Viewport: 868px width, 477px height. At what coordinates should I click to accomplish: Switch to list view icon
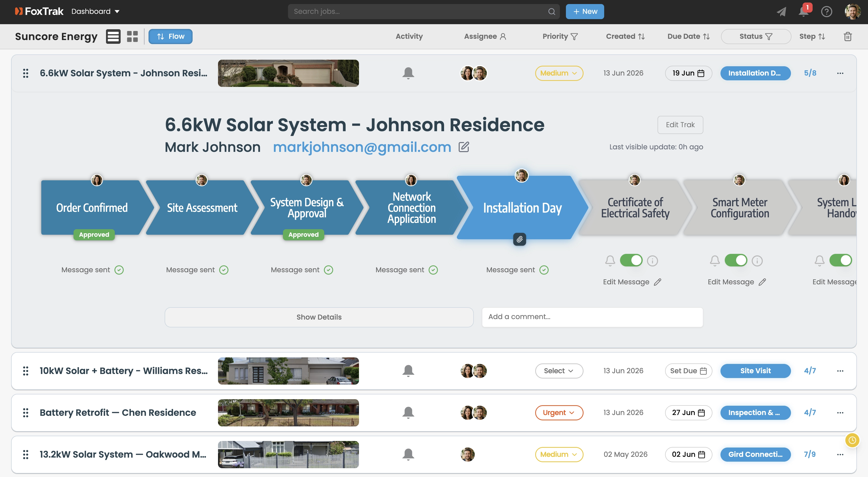click(113, 37)
